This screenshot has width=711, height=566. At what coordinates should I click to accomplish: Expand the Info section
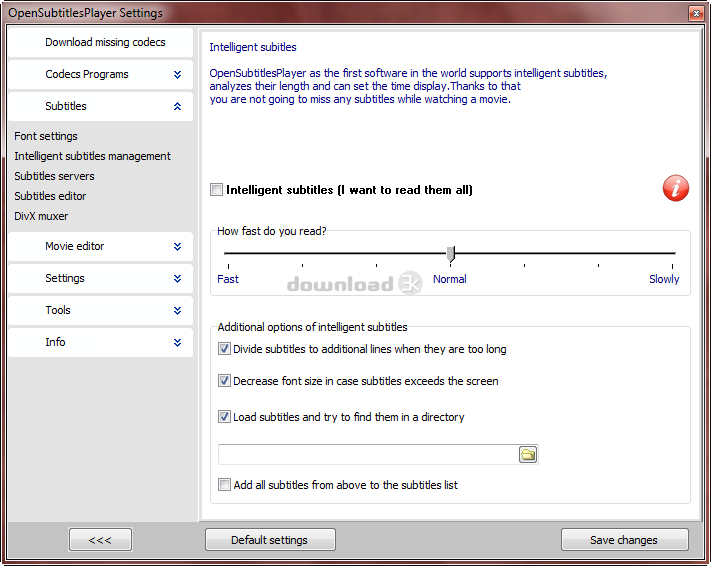click(101, 342)
